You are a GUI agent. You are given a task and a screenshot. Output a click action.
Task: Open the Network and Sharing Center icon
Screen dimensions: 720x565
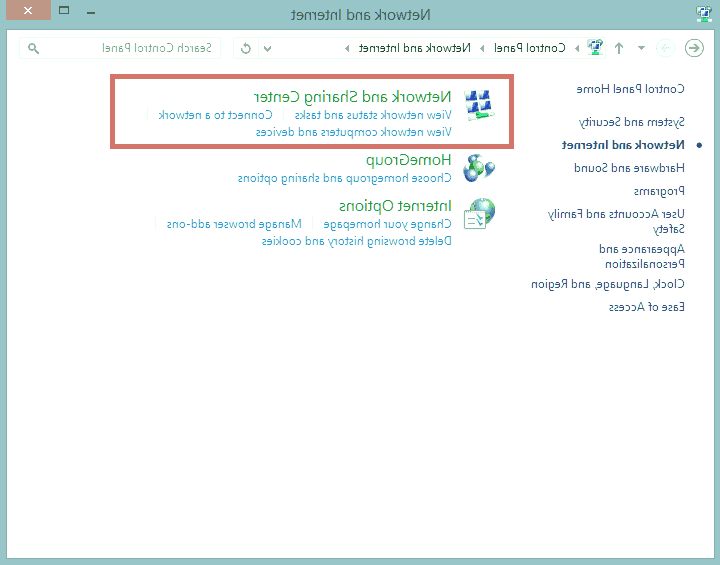[479, 105]
